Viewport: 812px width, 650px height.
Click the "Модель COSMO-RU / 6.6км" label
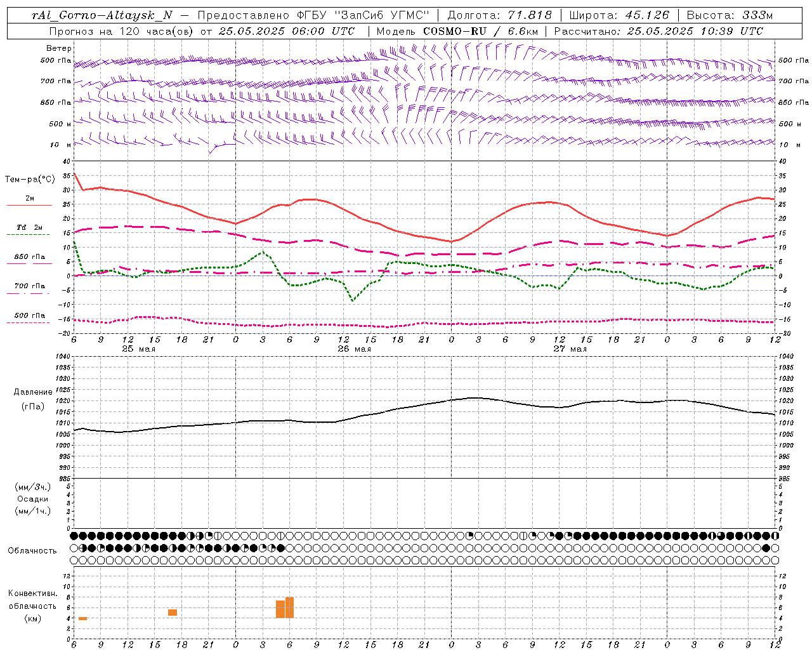point(457,31)
